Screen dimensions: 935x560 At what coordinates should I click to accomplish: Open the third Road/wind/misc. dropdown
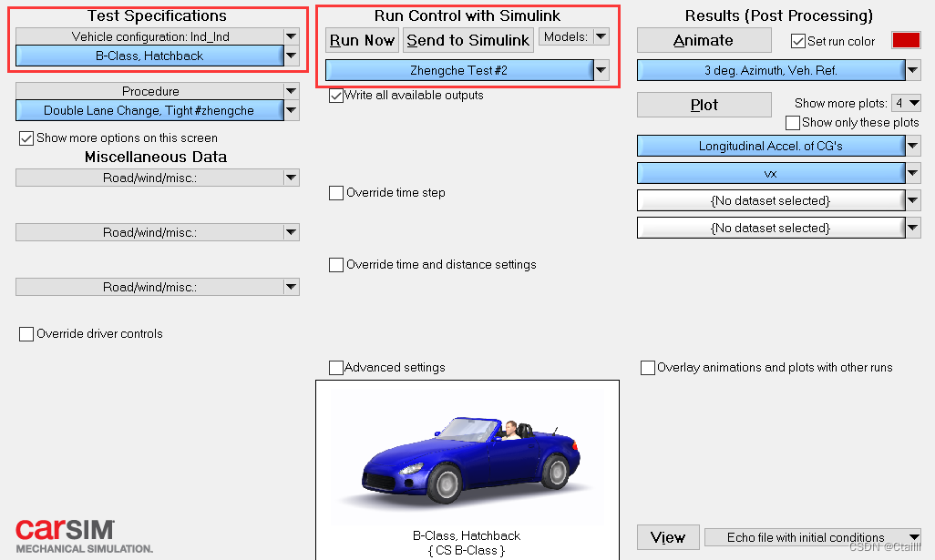[157, 287]
